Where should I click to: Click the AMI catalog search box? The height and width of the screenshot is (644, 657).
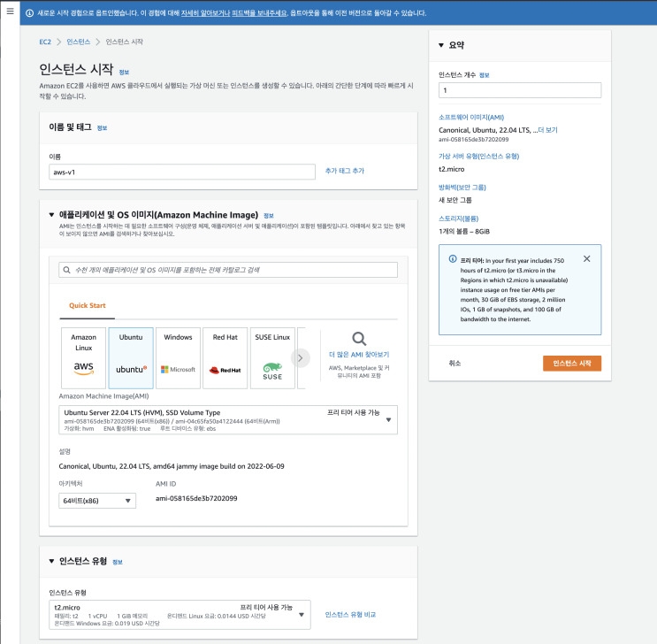[228, 270]
